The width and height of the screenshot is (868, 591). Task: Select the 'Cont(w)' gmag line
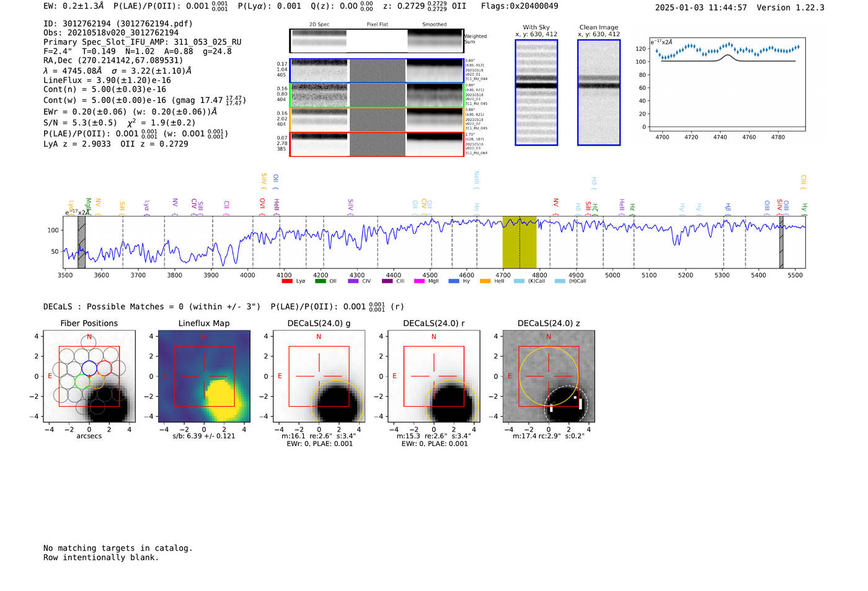pyautogui.click(x=145, y=100)
